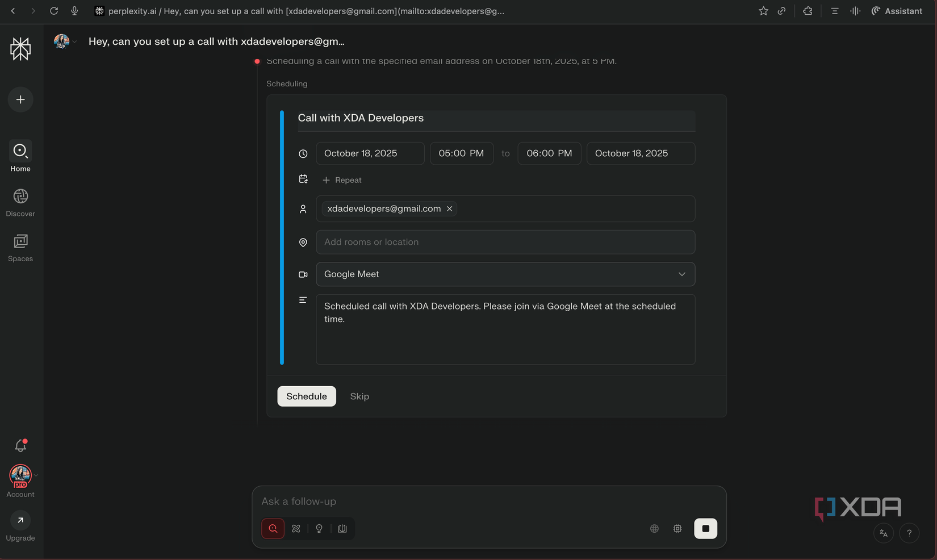937x560 pixels.
Task: Open the language translate button
Action: tap(884, 533)
